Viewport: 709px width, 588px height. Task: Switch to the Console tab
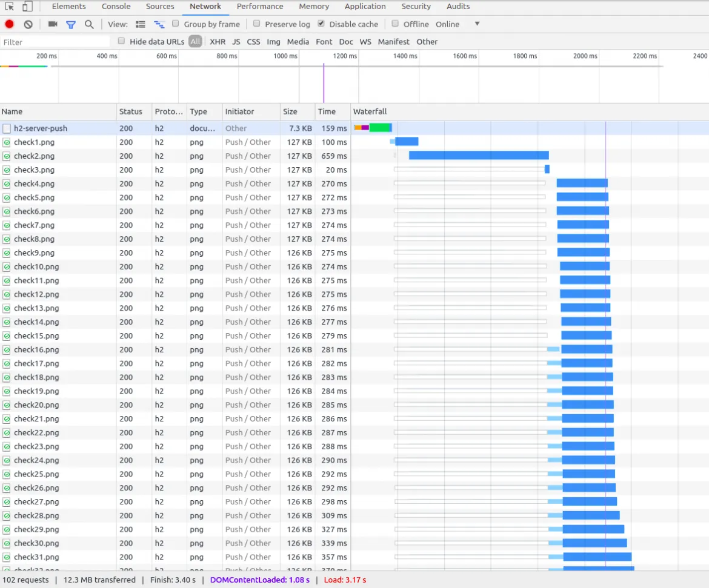pos(116,6)
